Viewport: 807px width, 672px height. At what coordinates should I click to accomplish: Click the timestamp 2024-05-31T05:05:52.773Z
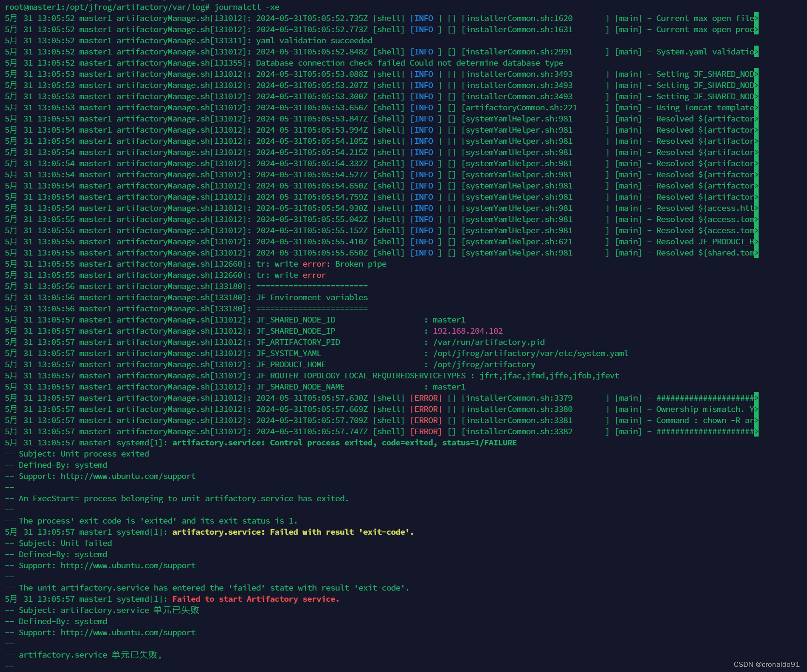click(x=312, y=29)
